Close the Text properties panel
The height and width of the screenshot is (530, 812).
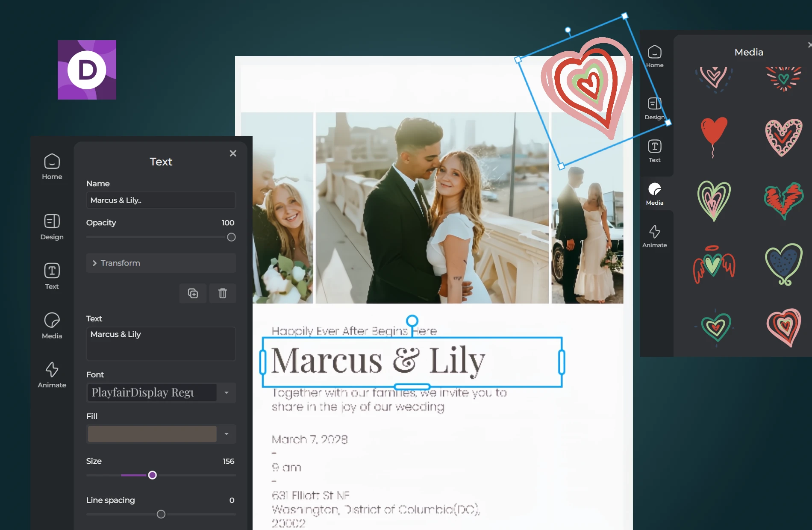coord(232,153)
